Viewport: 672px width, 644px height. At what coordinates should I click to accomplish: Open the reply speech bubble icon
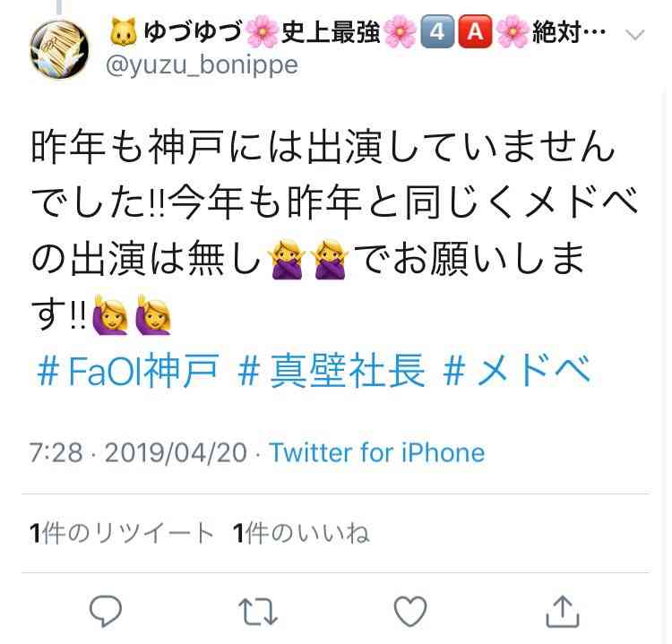(106, 611)
